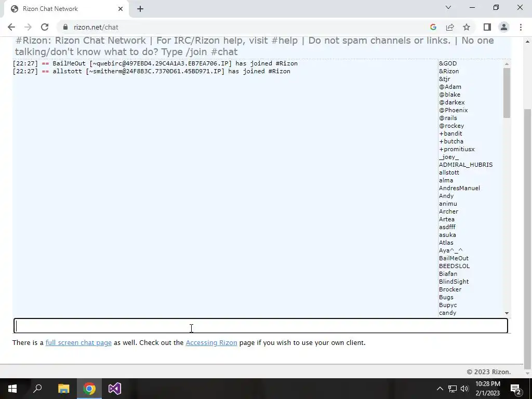This screenshot has height=399, width=532.
Task: Select operator @blake in the user list
Action: click(449, 95)
